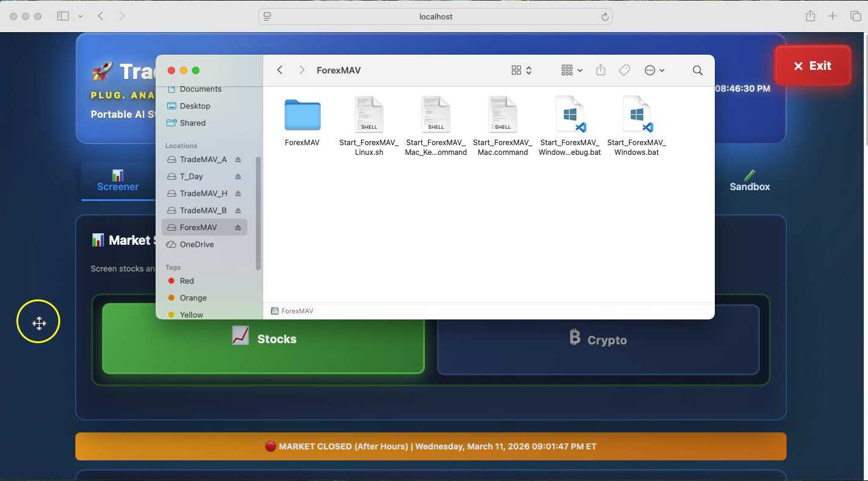Go back in Safari history
This screenshot has width=868, height=481.
tap(101, 16)
